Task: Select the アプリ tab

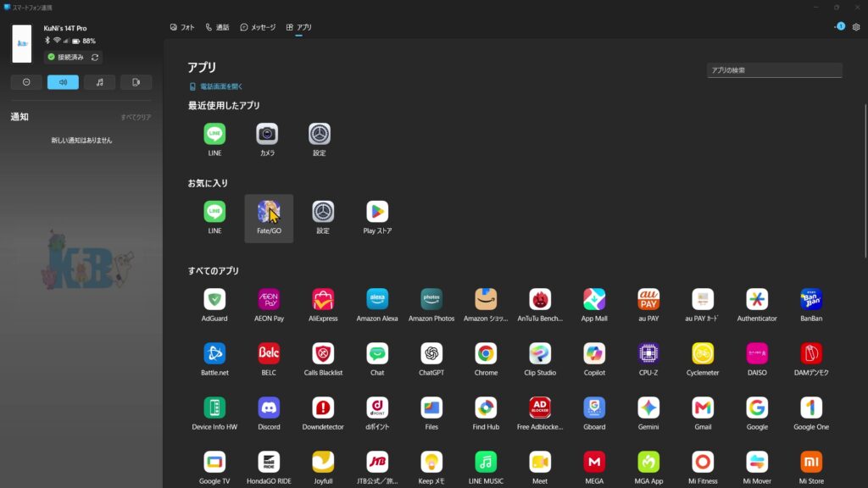Action: click(x=299, y=27)
